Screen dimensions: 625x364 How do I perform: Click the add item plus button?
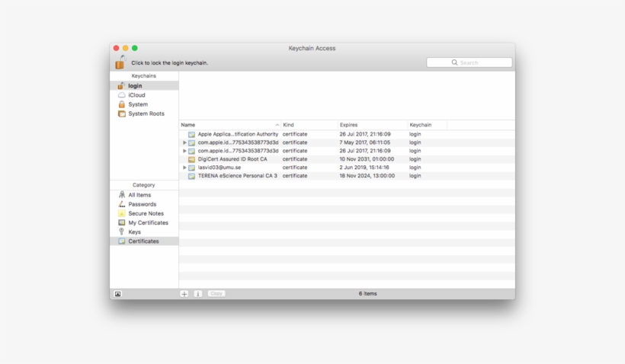(x=184, y=293)
